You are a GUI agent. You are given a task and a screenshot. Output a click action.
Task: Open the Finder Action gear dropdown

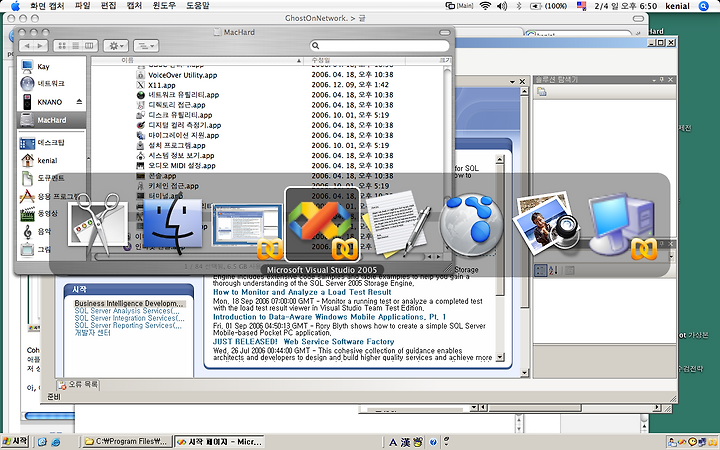point(116,45)
